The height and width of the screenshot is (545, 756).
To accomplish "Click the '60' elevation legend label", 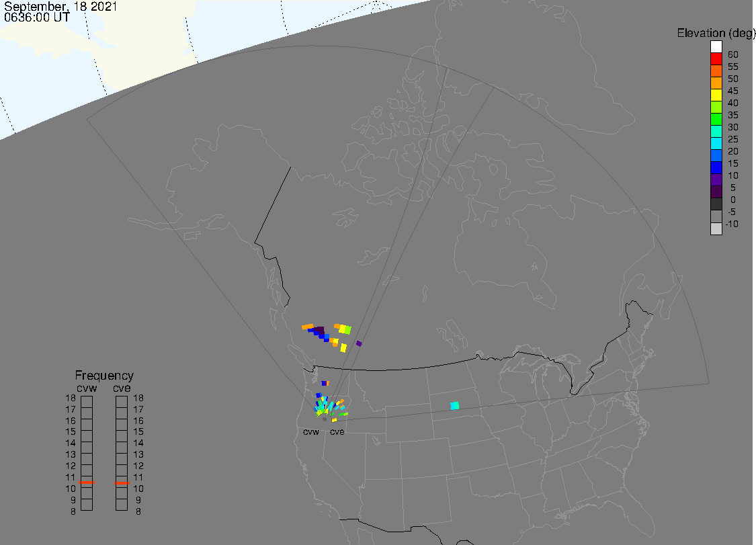I will [733, 54].
